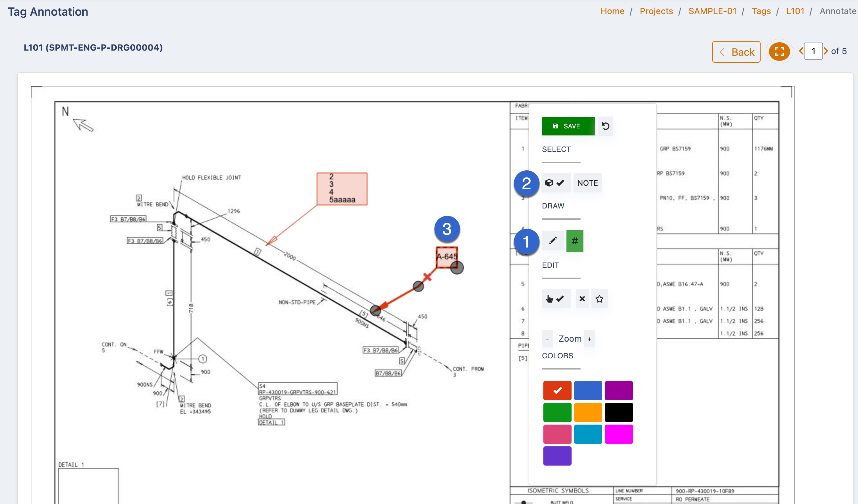The width and height of the screenshot is (858, 504).
Task: Open Tags breadcrumb link
Action: (761, 11)
